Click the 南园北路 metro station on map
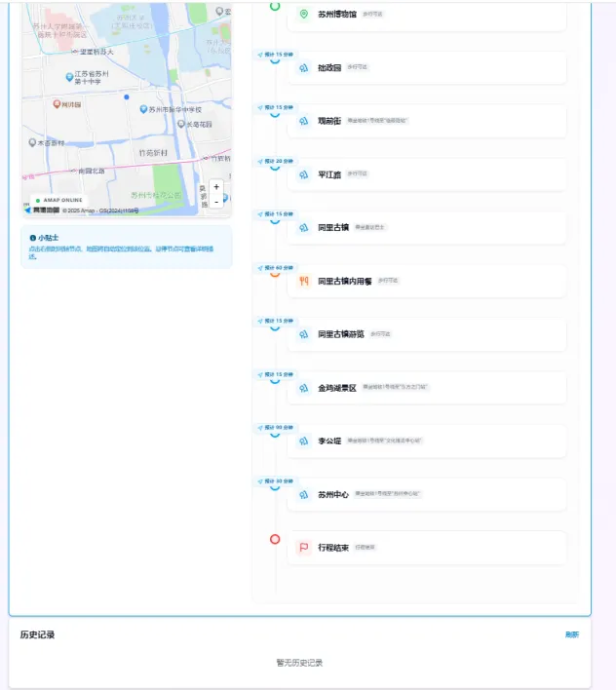 [x=74, y=171]
